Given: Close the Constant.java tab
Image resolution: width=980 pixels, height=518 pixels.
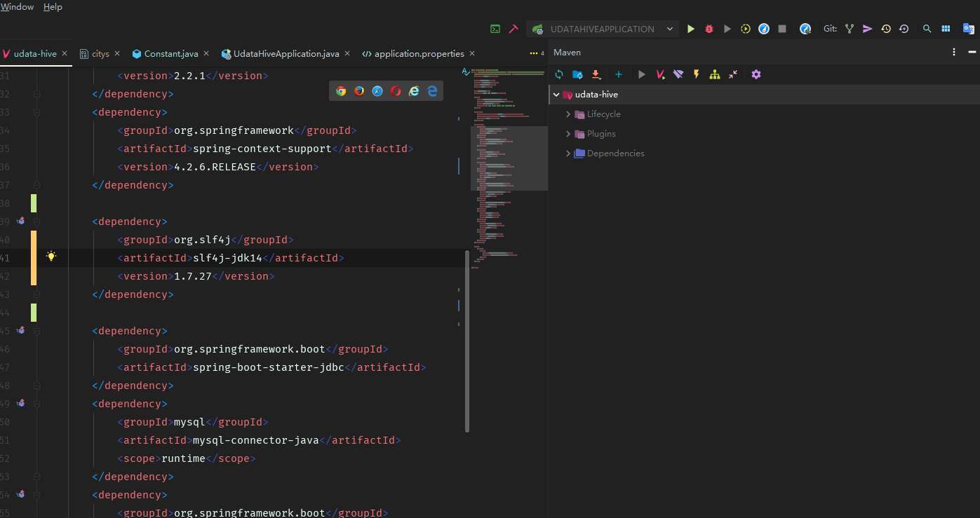Looking at the screenshot, I should pyautogui.click(x=206, y=54).
